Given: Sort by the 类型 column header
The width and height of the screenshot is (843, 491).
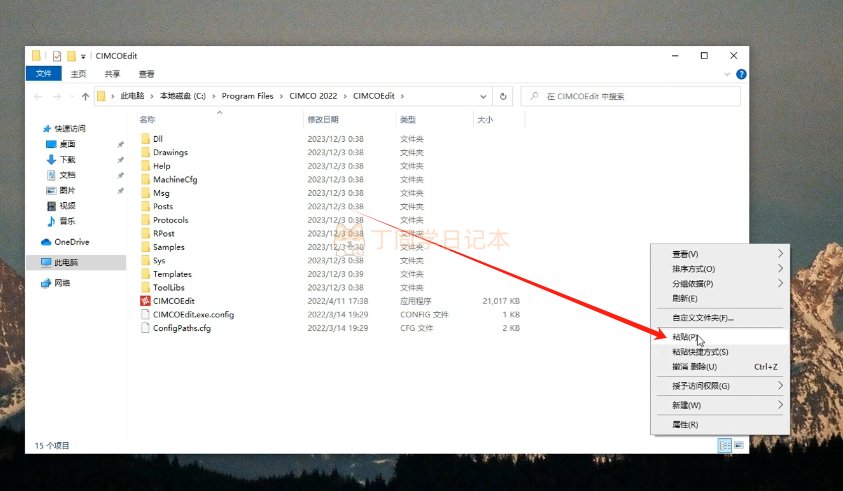Looking at the screenshot, I should 408,119.
